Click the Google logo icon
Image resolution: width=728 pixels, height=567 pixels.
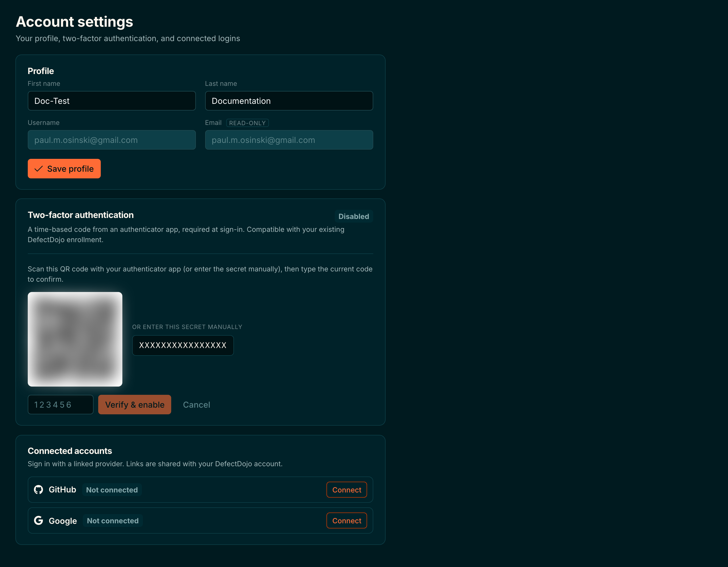[x=39, y=520]
